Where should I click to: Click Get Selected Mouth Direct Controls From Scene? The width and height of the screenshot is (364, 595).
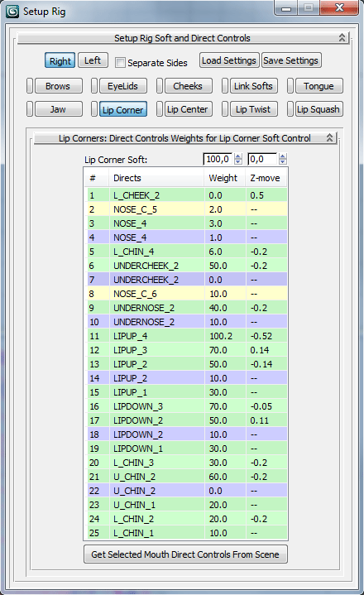click(x=185, y=554)
